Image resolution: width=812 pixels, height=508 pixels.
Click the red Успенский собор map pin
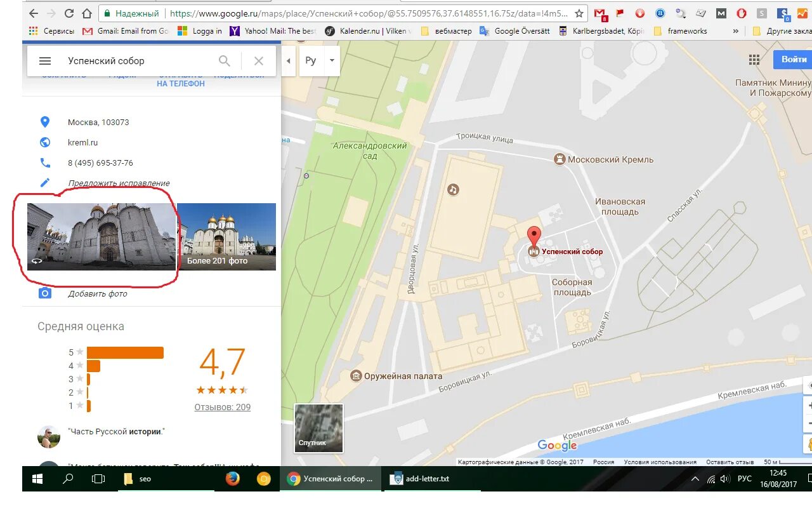point(534,238)
